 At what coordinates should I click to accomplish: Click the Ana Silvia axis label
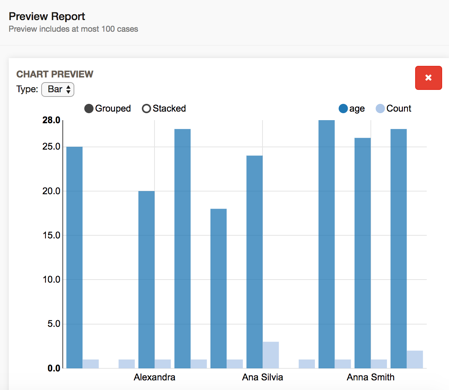point(262,377)
